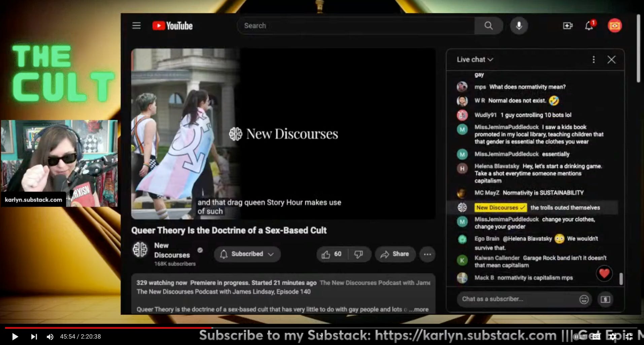Mute the outer player volume
Screen dimensions: 644x345
pyautogui.click(x=50, y=337)
